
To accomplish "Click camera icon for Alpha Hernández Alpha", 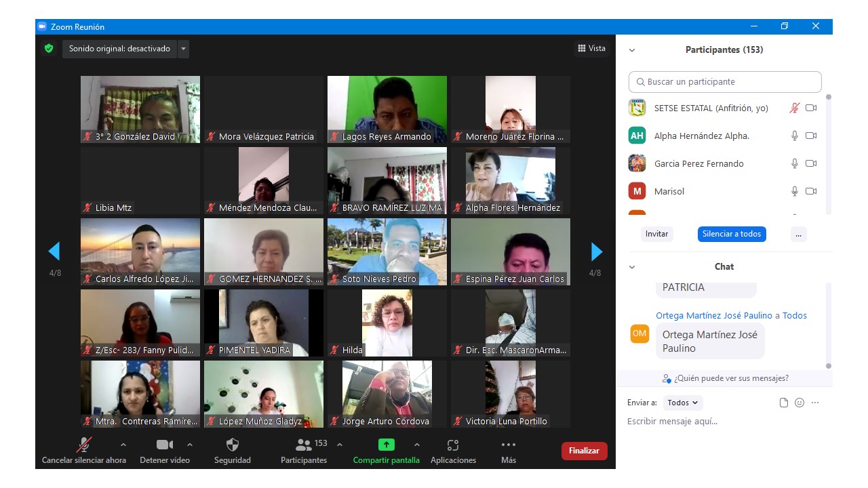I will click(x=811, y=136).
